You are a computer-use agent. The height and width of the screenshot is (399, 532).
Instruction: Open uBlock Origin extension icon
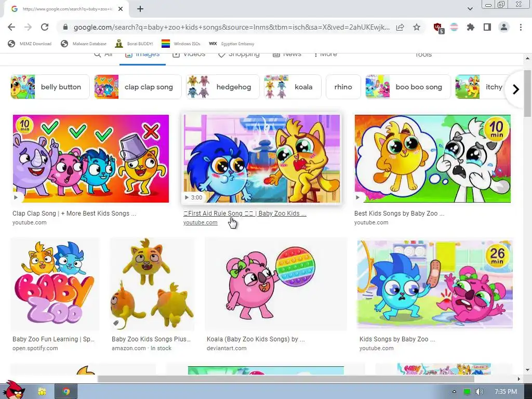[438, 28]
